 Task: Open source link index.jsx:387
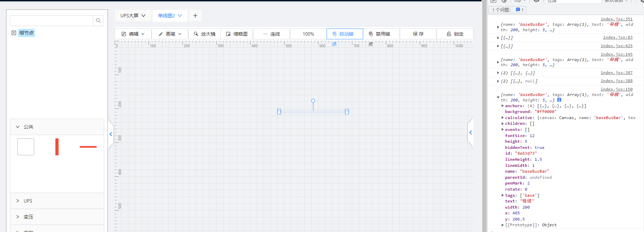pos(617,73)
